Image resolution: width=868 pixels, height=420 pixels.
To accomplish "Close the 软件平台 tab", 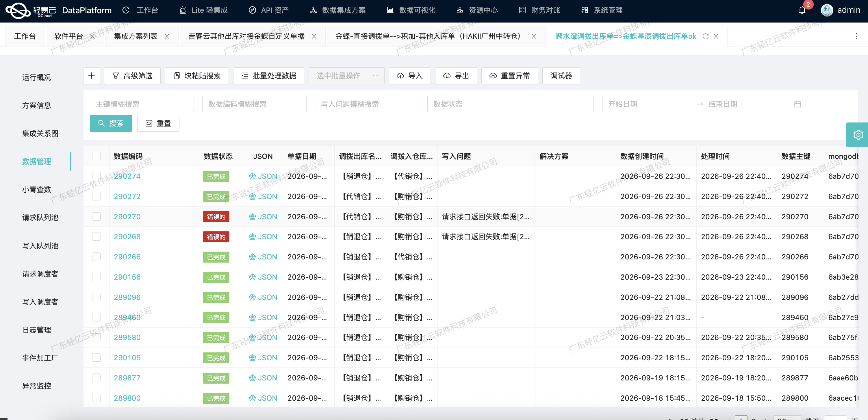I will (x=92, y=36).
